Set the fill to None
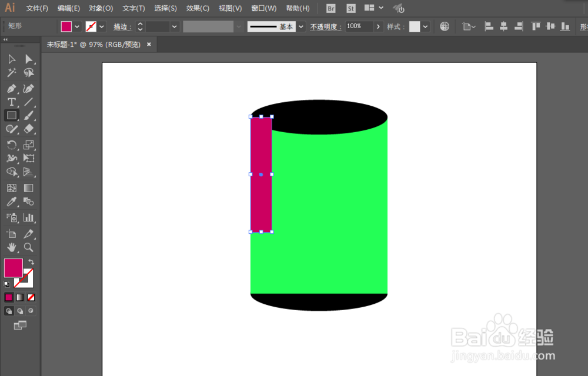The width and height of the screenshot is (588, 376). 31,298
